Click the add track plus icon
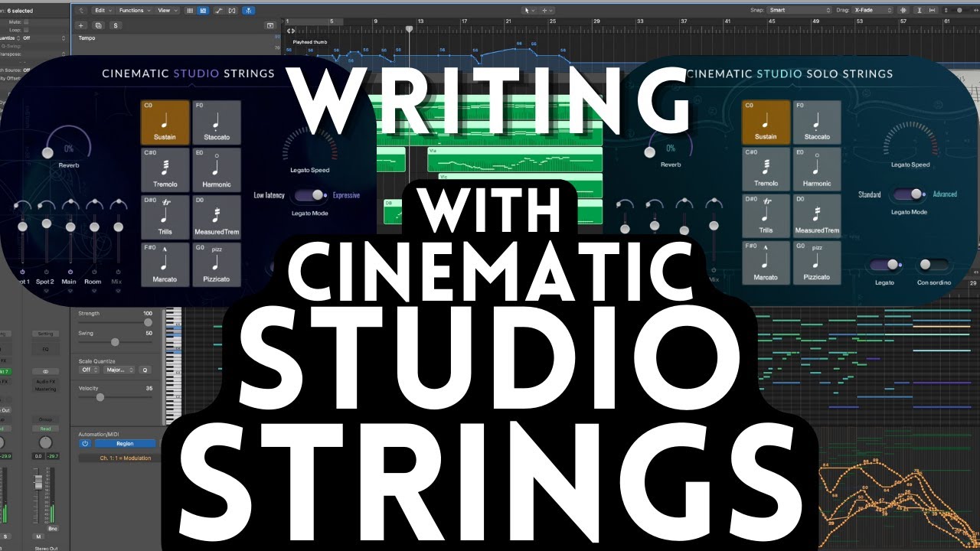Screen dimensions: 980x551 (x=82, y=25)
